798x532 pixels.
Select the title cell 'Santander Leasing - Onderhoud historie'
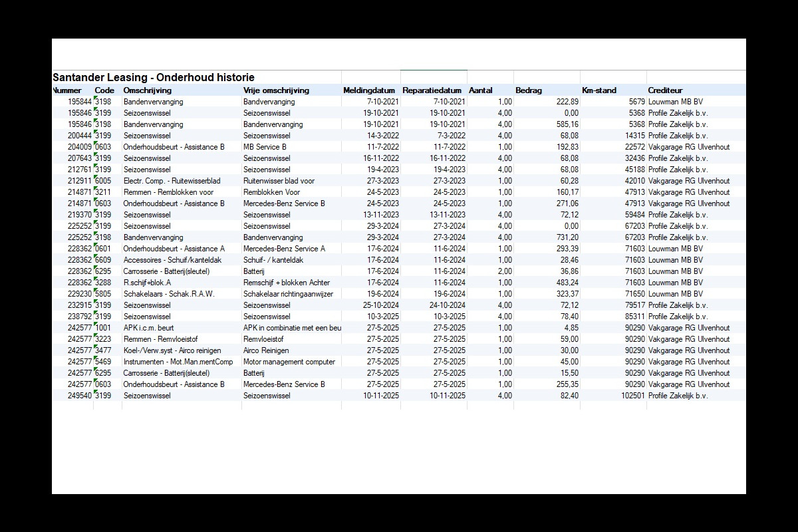point(154,77)
